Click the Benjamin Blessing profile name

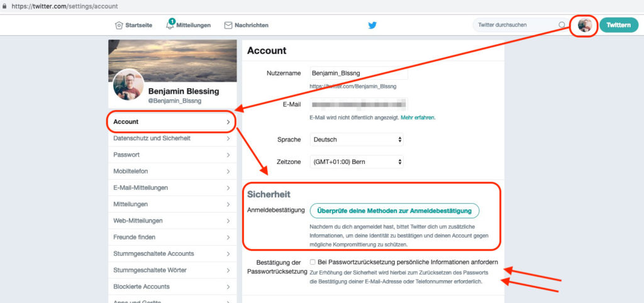184,91
